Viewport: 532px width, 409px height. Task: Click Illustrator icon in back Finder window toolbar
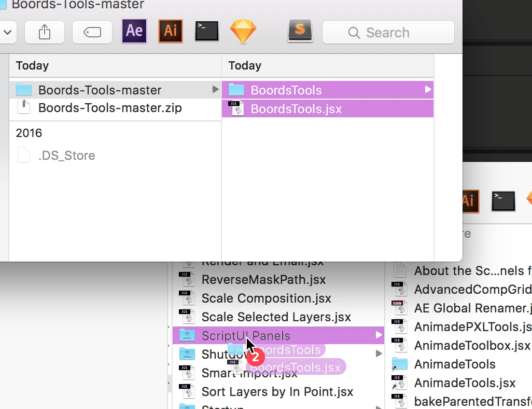tap(471, 201)
